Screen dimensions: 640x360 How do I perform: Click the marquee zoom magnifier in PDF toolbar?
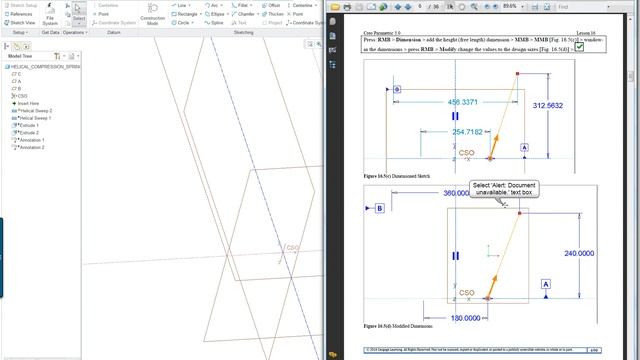(474, 7)
